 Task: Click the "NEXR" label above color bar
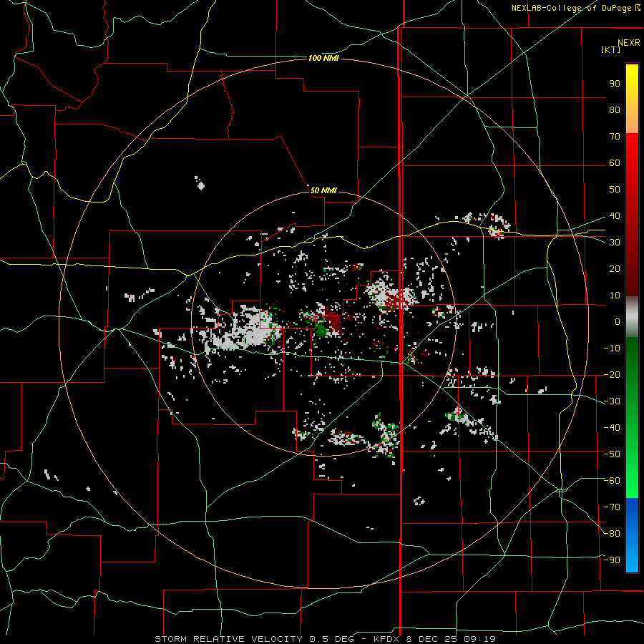pos(628,43)
